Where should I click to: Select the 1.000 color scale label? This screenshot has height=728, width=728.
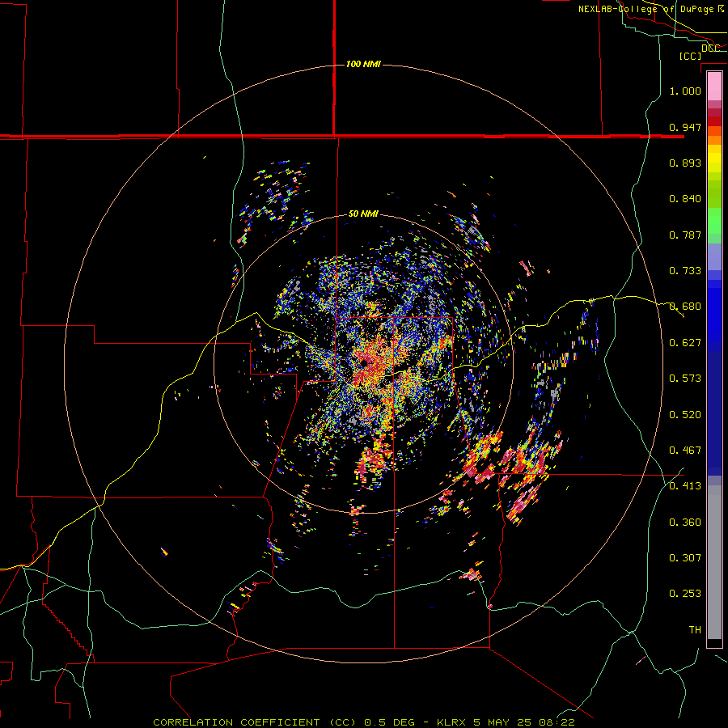(x=685, y=91)
